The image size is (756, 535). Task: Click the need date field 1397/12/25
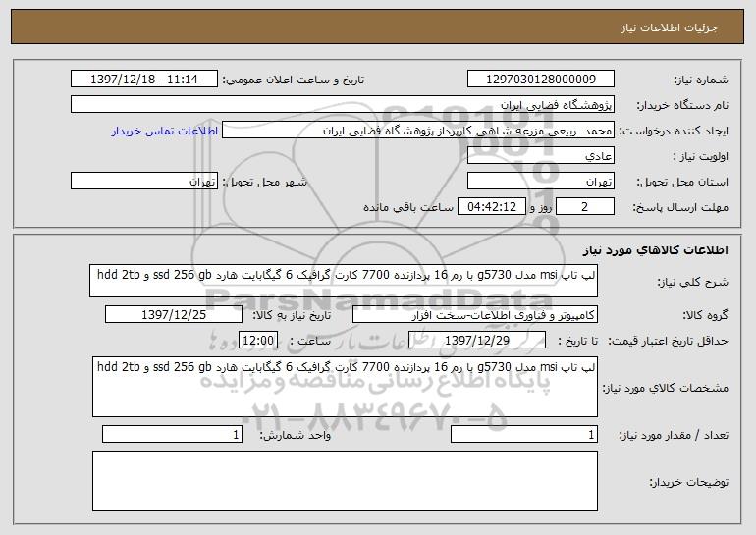[174, 314]
